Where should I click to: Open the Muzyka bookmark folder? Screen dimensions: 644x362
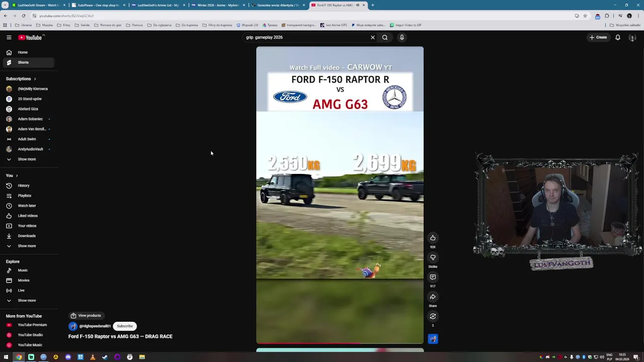tap(45, 25)
